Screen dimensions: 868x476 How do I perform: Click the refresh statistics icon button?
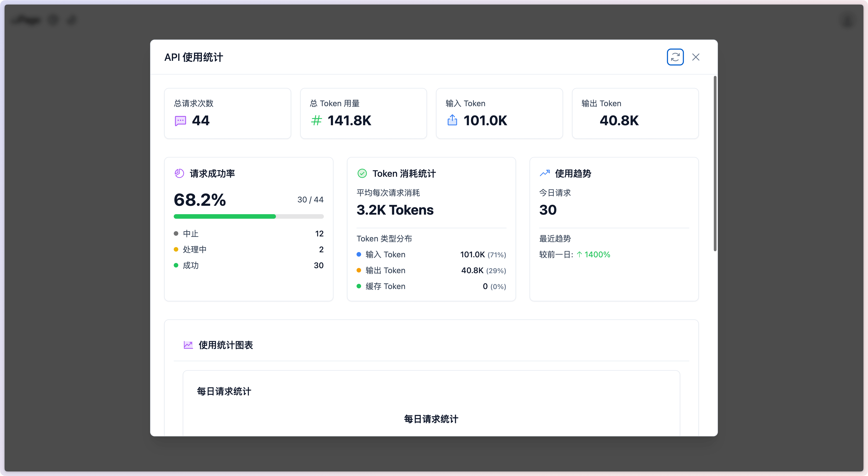coord(675,57)
